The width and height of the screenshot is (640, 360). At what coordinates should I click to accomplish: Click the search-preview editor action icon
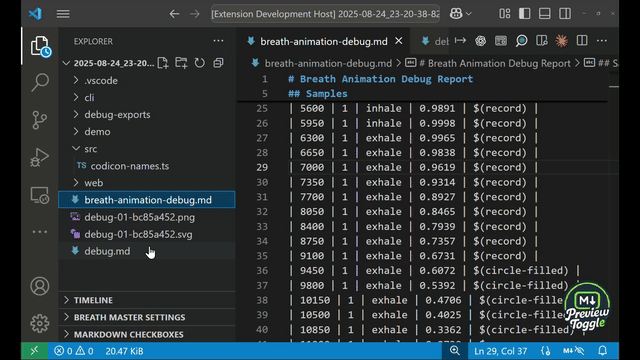point(521,41)
